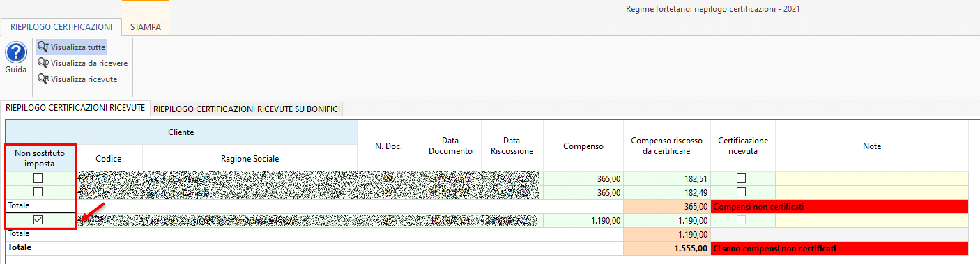Screen dimensions: 980x264
Task: Click the bold grand Totale row label
Action: point(20,247)
